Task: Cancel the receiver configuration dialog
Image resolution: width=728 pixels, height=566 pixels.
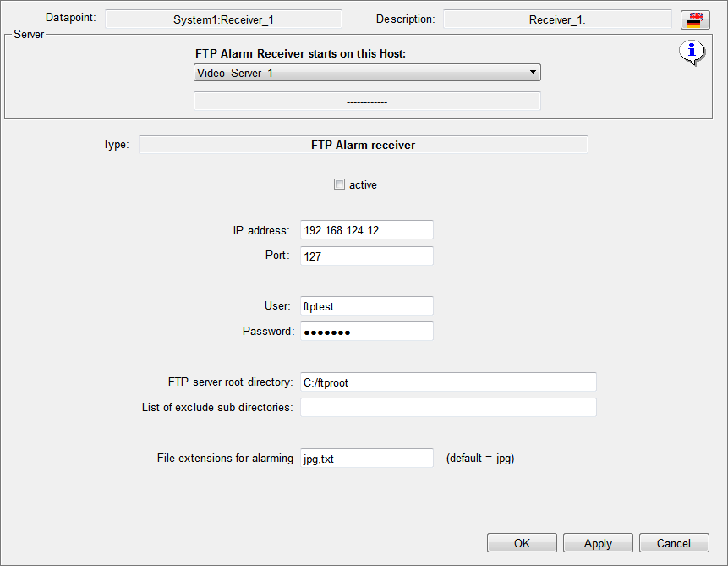Action: (674, 543)
